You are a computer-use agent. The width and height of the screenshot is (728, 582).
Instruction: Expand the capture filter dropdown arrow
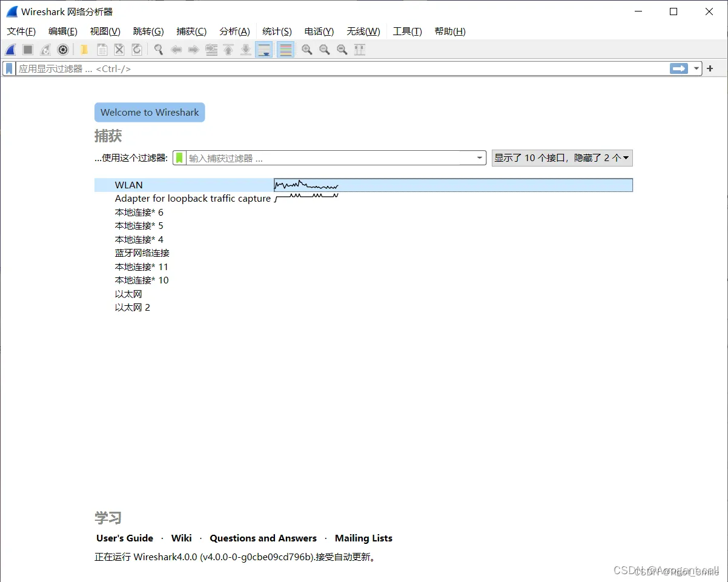(480, 158)
